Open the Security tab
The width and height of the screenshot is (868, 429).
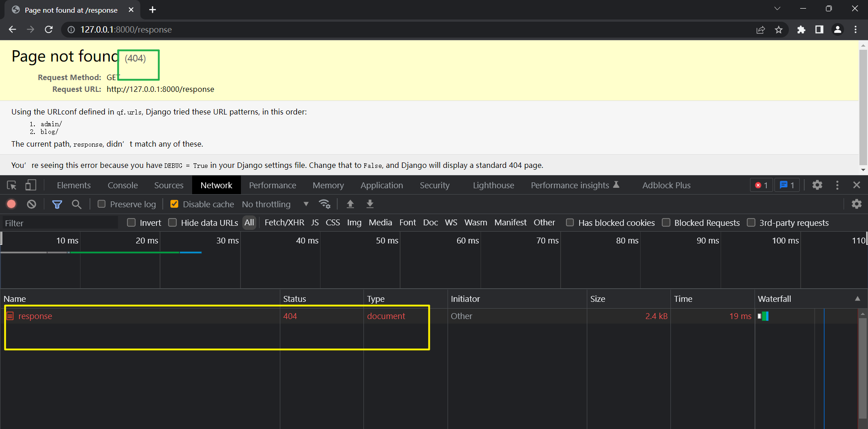(x=434, y=185)
